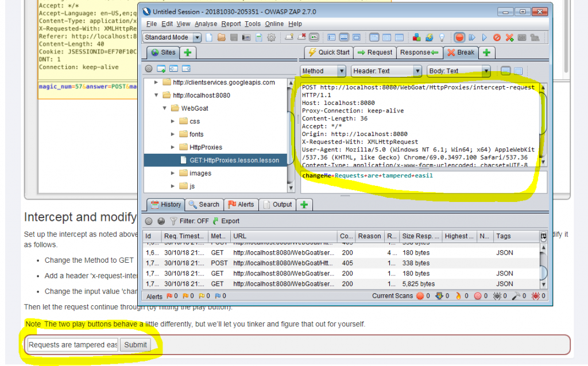Click the Export button in History
The height and width of the screenshot is (366, 588).
click(226, 221)
